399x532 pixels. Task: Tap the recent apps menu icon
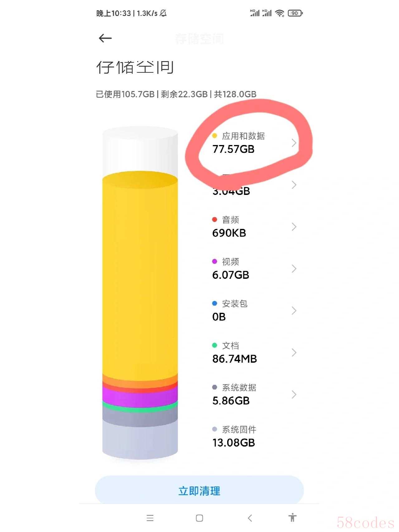(150, 518)
